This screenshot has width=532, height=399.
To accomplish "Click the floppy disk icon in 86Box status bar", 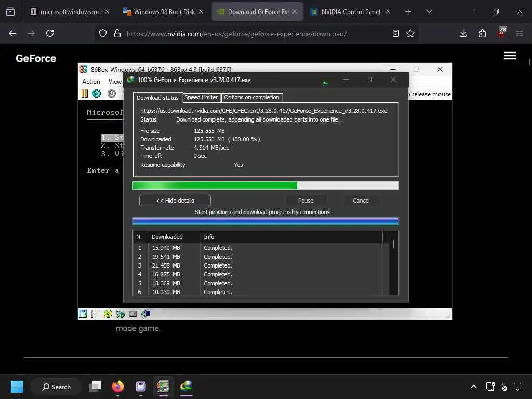I will tap(83, 314).
